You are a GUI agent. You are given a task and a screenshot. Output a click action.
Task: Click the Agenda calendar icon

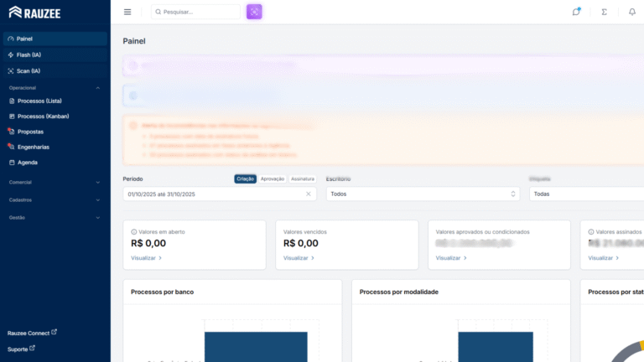(12, 163)
